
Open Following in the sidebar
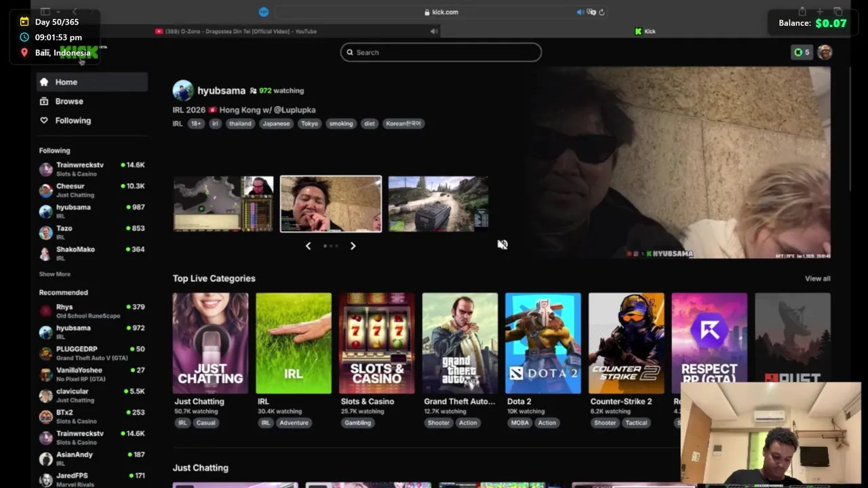tap(92, 121)
